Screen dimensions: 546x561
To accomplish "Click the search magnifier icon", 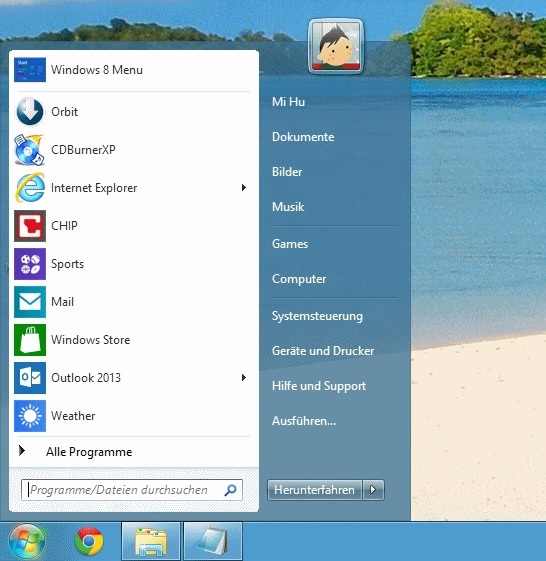I will (230, 490).
